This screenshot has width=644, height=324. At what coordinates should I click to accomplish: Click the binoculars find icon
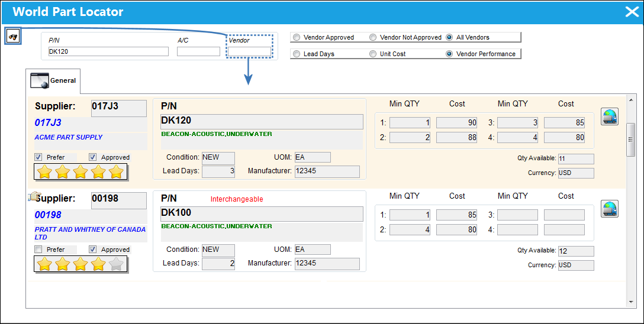13,37
